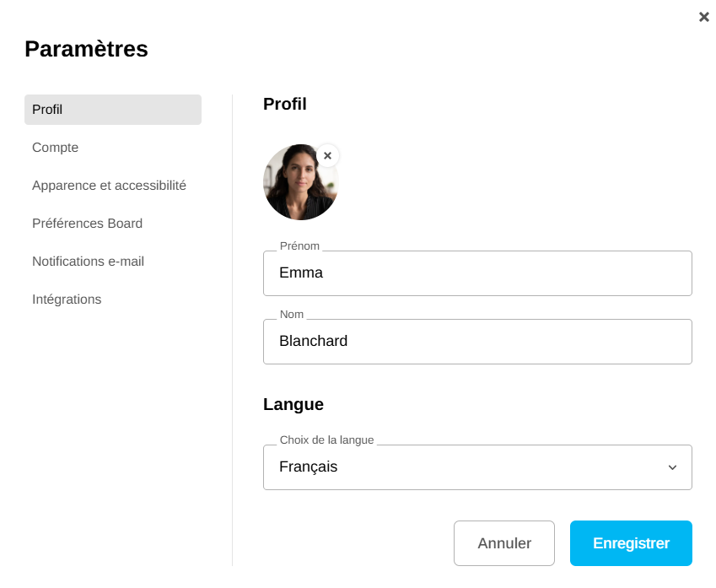Click the Langue section heading
Image resolution: width=716 pixels, height=588 pixels.
pos(293,404)
